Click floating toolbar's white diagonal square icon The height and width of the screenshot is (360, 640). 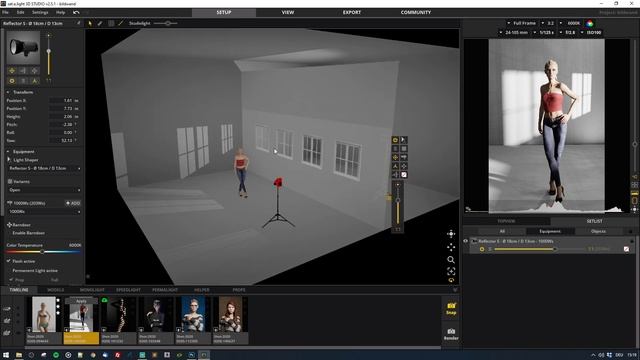tap(404, 175)
